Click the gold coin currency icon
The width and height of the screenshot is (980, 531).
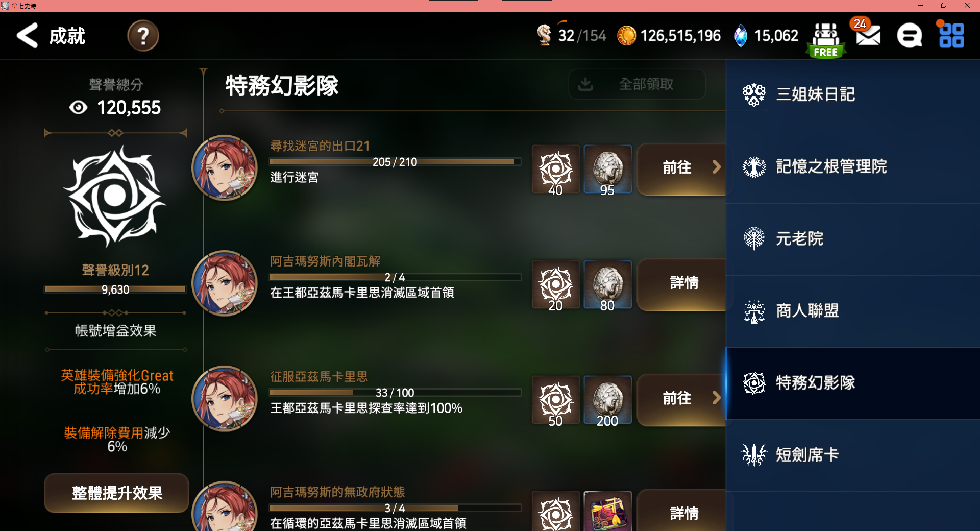(627, 36)
